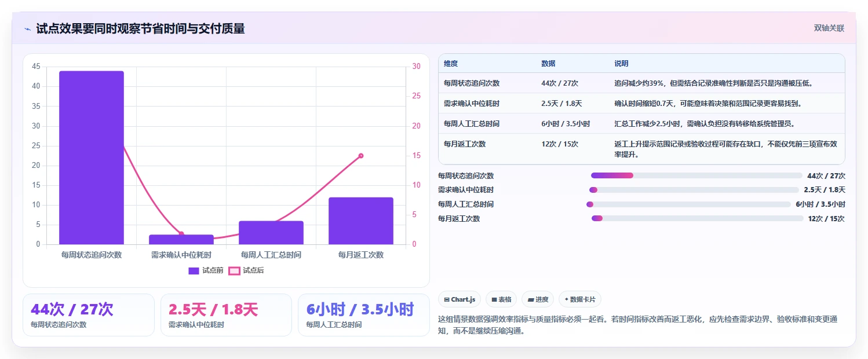
Task: Open the 6小时 / 3.5小时 stat card
Action: (364, 315)
